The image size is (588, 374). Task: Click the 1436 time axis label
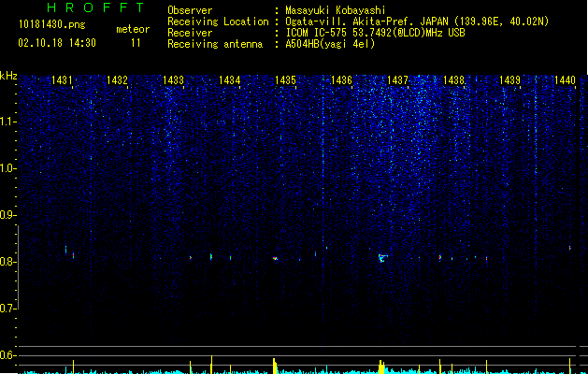point(341,80)
